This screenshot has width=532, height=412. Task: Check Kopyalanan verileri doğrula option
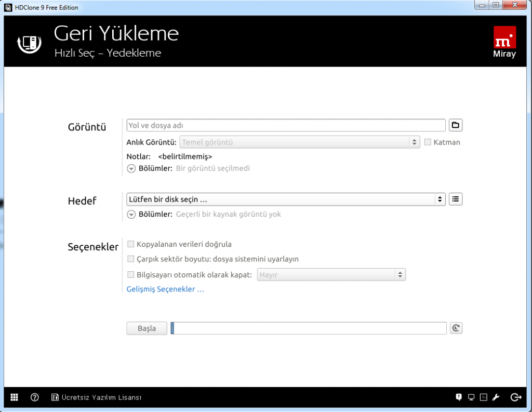(131, 244)
